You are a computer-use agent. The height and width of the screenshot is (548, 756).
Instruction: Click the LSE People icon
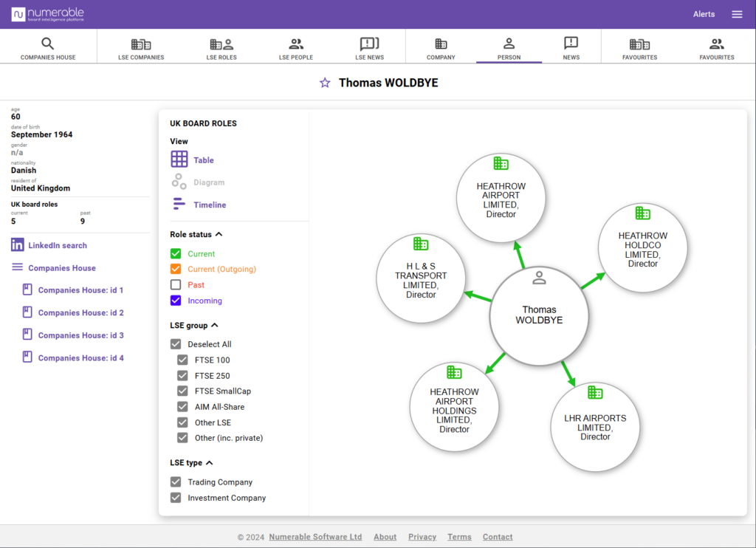pos(296,44)
